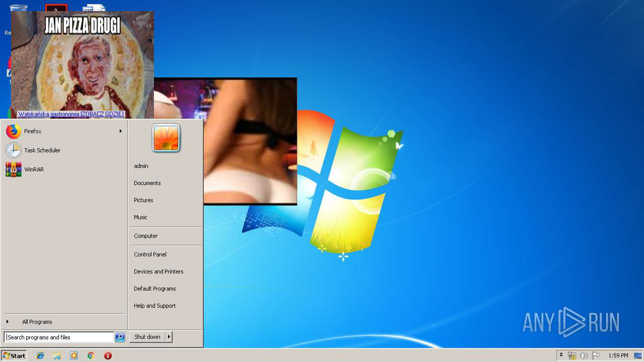This screenshot has height=362, width=644.
Task: Click the Shut down button
Action: pyautogui.click(x=147, y=337)
